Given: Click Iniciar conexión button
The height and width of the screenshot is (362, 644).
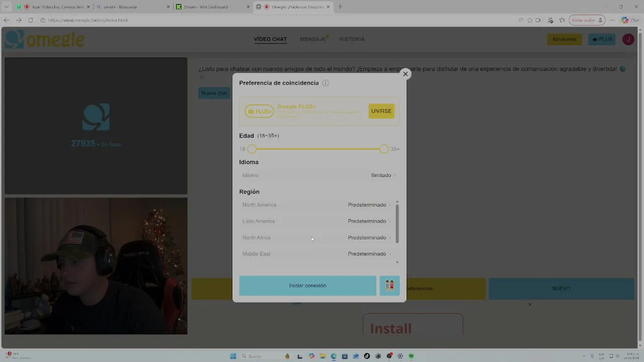Looking at the screenshot, I should (307, 286).
